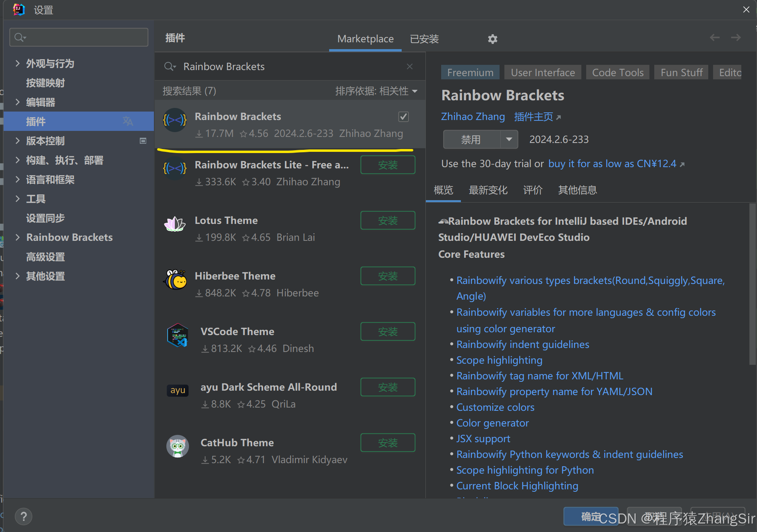Viewport: 757px width, 532px height.
Task: Click the plugin search magnifier icon
Action: pos(170,66)
